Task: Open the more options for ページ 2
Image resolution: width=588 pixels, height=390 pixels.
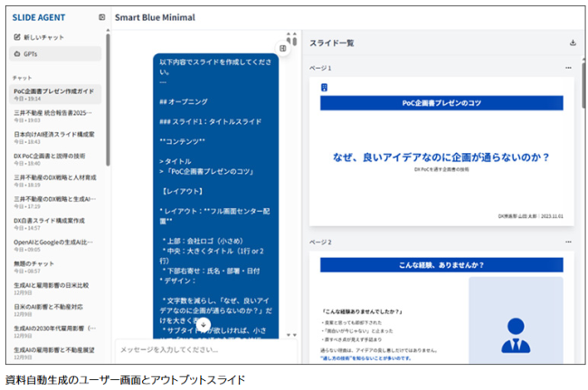Action: (568, 243)
